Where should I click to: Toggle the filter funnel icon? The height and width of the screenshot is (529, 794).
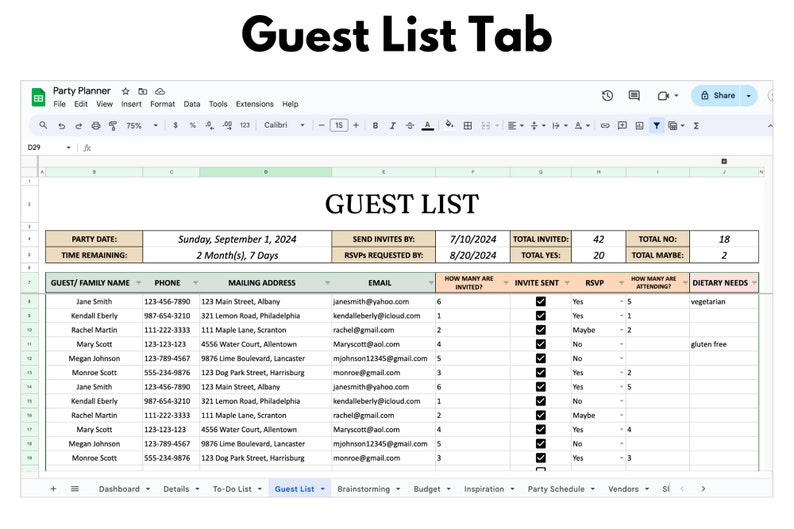point(656,126)
